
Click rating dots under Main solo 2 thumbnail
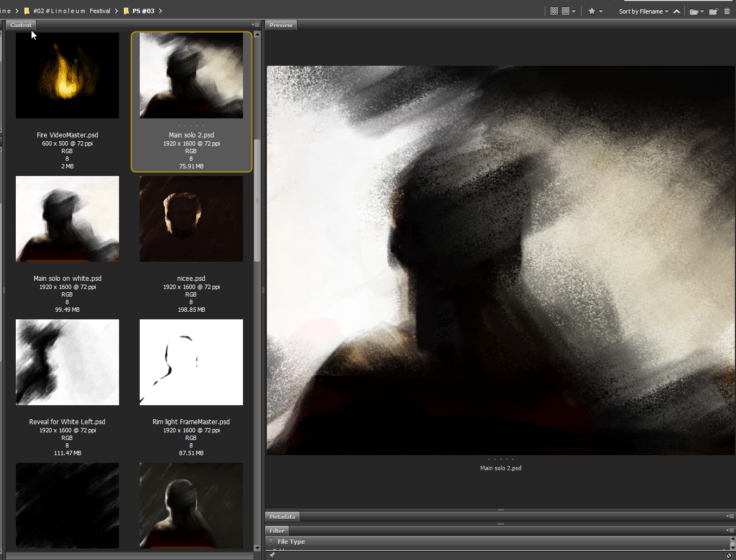(x=191, y=125)
